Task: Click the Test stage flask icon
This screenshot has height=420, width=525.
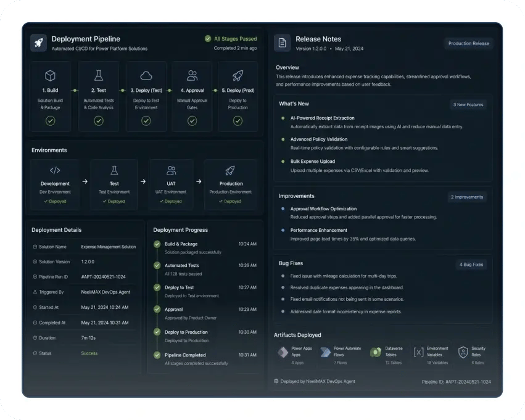Action: click(x=99, y=76)
